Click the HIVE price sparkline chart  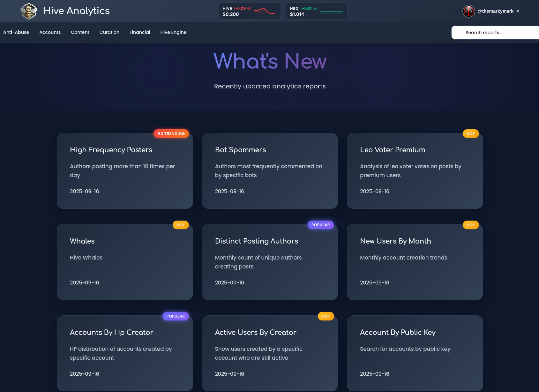click(265, 11)
